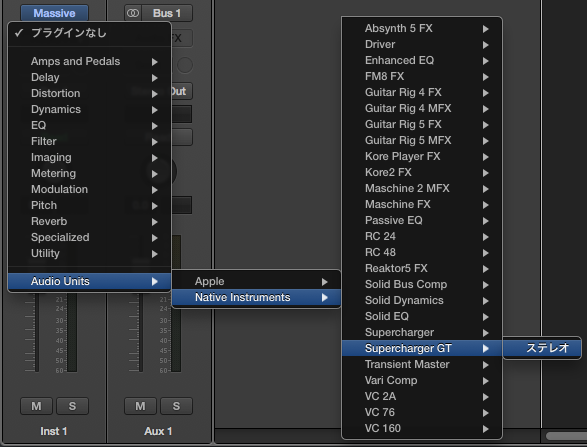Click the Aux 1 volume fader
The width and height of the screenshot is (587, 447).
tap(141, 333)
